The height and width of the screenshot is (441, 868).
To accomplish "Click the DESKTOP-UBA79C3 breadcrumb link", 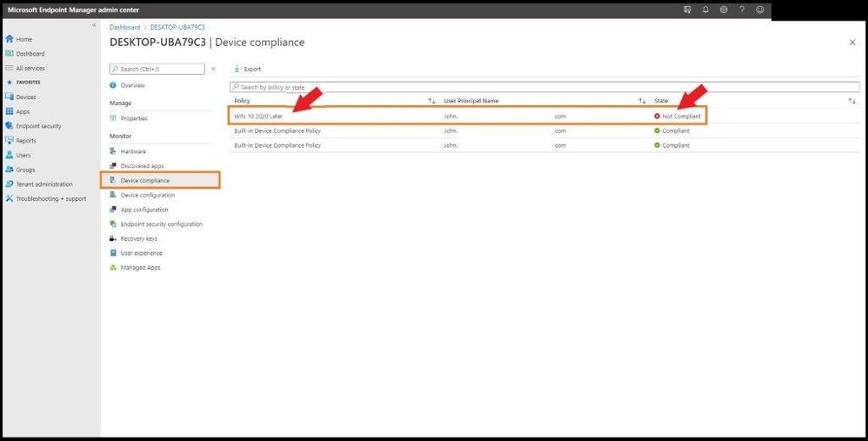I will click(x=177, y=27).
